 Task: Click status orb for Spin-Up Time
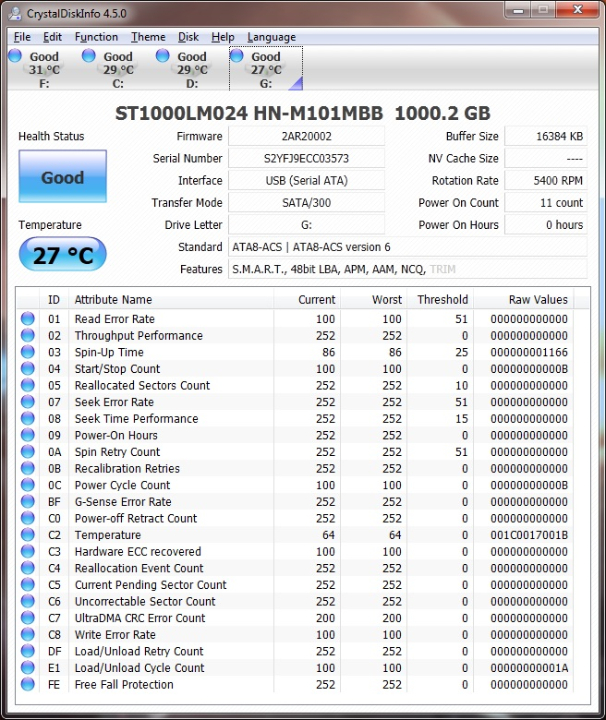(28, 351)
